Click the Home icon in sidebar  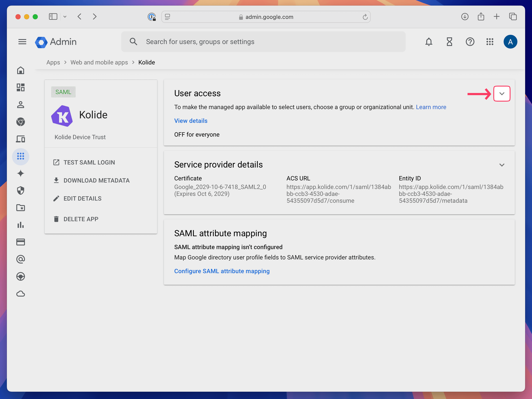21,70
